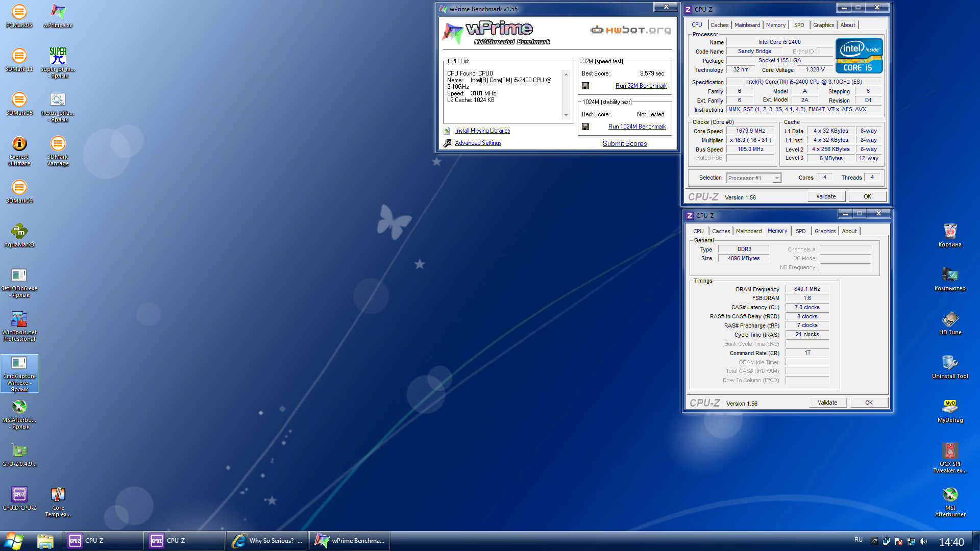Click Validate button in top CPU-Z
The image size is (980, 551).
pyautogui.click(x=826, y=196)
